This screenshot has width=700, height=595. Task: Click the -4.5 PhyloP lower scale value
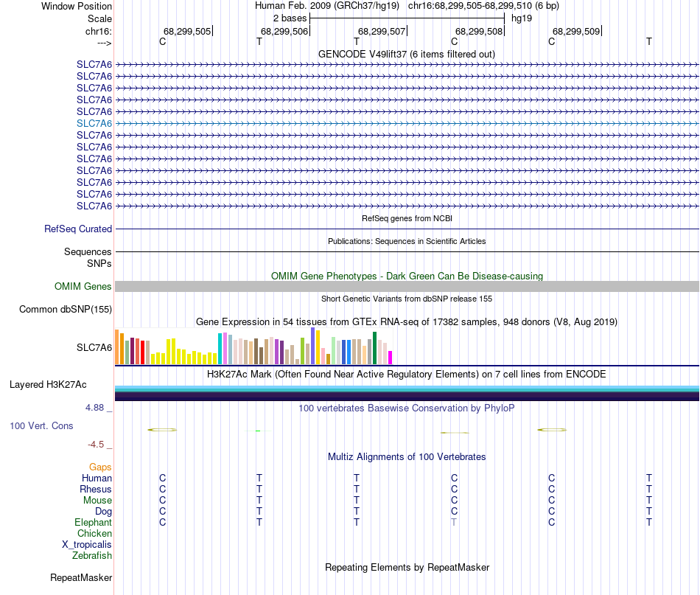96,445
